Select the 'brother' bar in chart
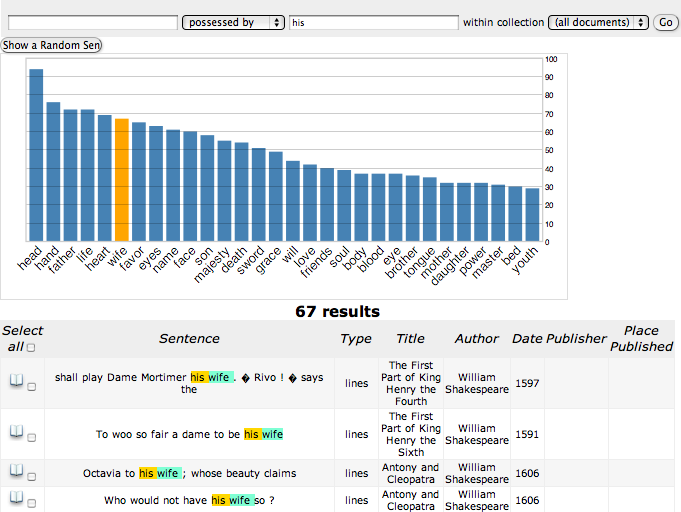The width and height of the screenshot is (681, 512). pyautogui.click(x=413, y=208)
